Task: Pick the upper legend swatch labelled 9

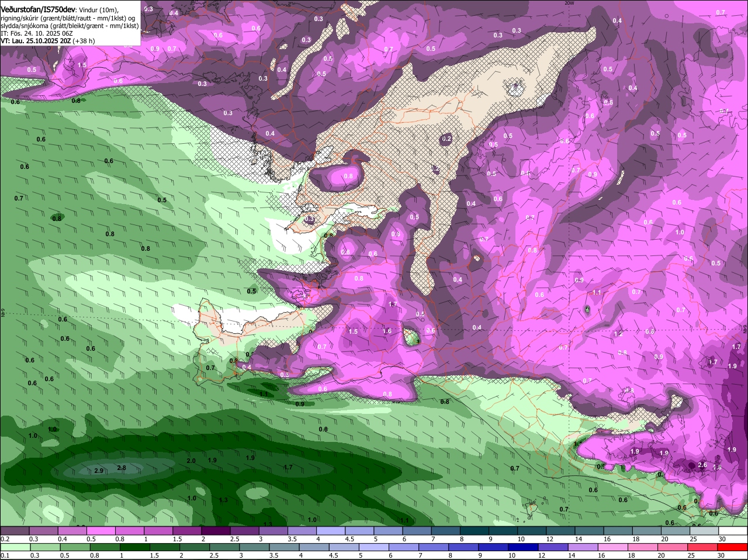Action: click(x=503, y=531)
